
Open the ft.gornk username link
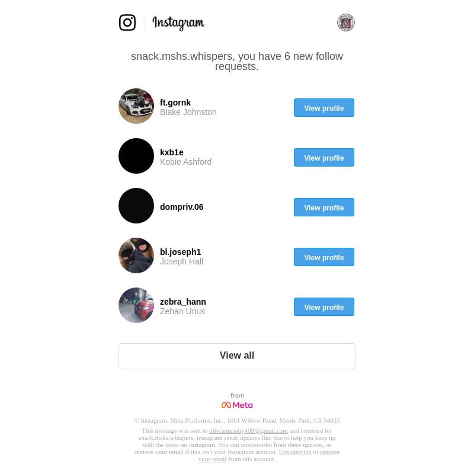175,103
